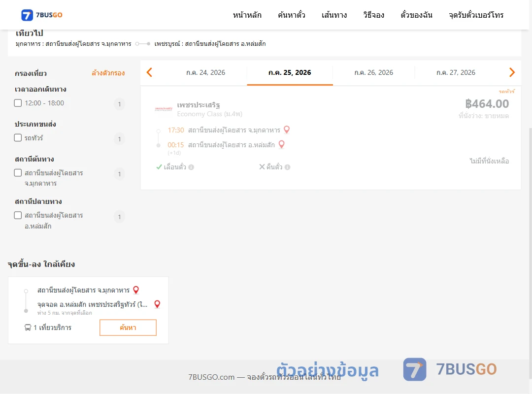Click the 00:15 arrival time

point(176,145)
